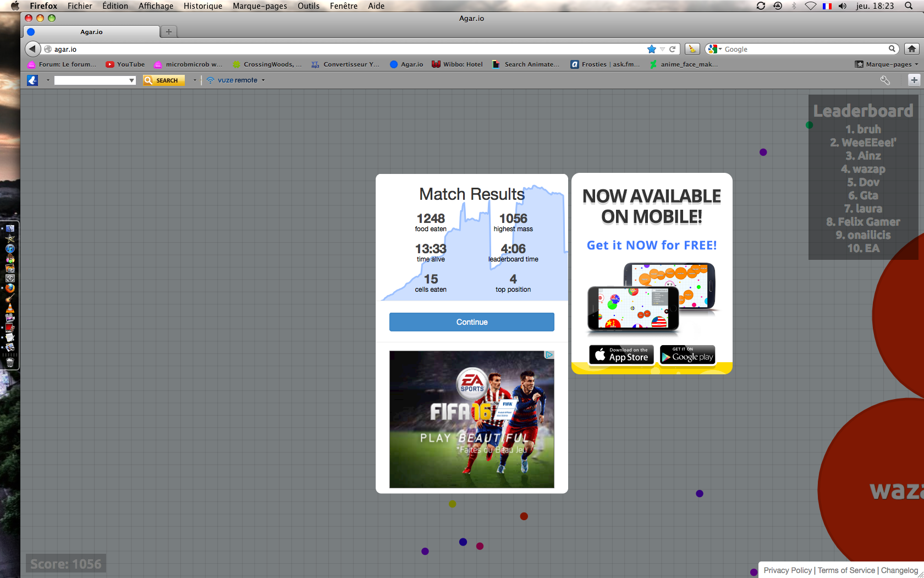
Task: Open the Frosties ask.fm bookmark
Action: (605, 64)
